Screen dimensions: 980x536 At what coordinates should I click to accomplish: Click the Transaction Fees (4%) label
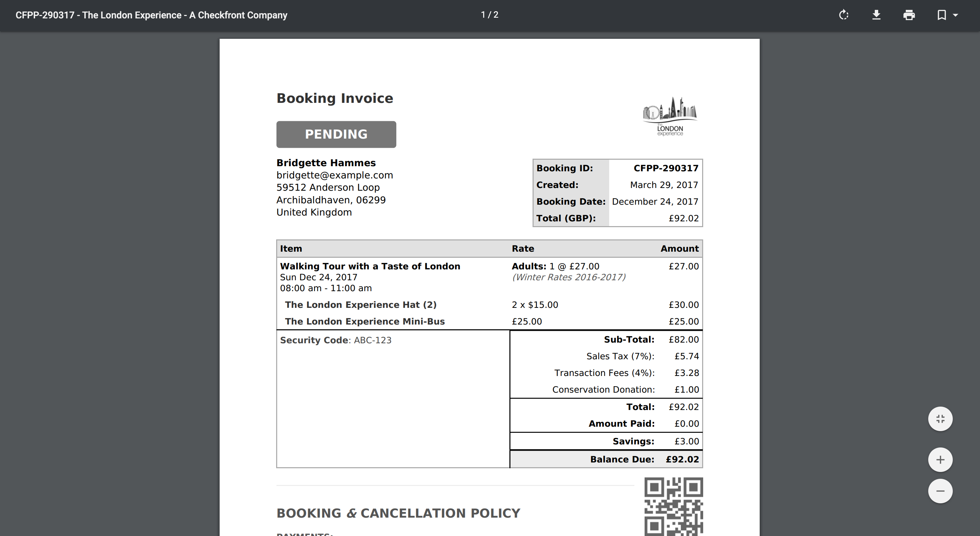coord(604,373)
